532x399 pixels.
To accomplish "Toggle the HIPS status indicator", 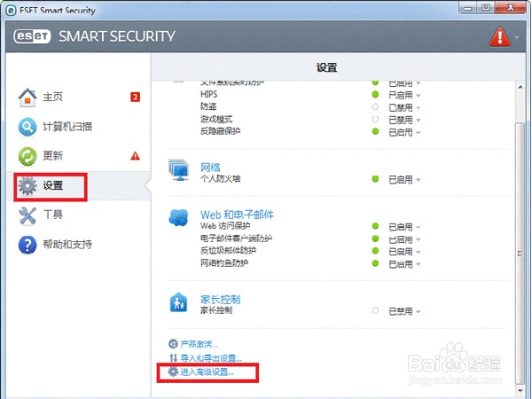I will (x=376, y=94).
